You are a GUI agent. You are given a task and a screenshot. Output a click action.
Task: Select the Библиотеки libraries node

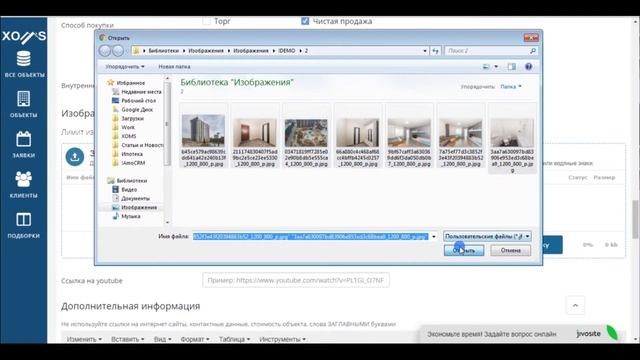(x=127, y=180)
